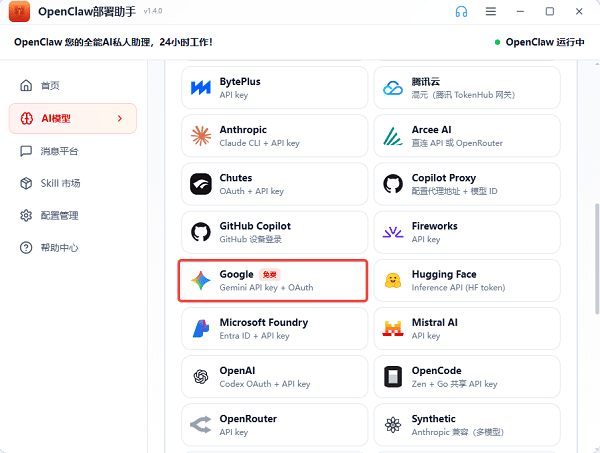Select the AI模型 sidebar tab
This screenshot has height=453, width=600.
73,118
